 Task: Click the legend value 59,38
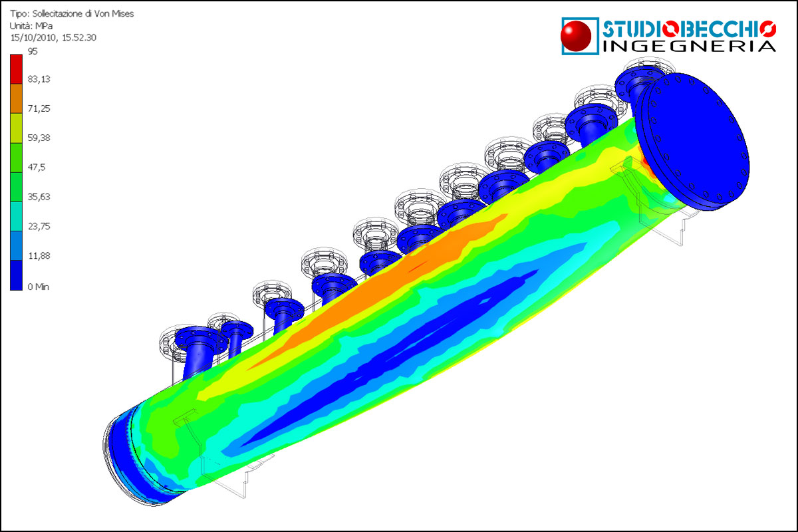point(39,138)
